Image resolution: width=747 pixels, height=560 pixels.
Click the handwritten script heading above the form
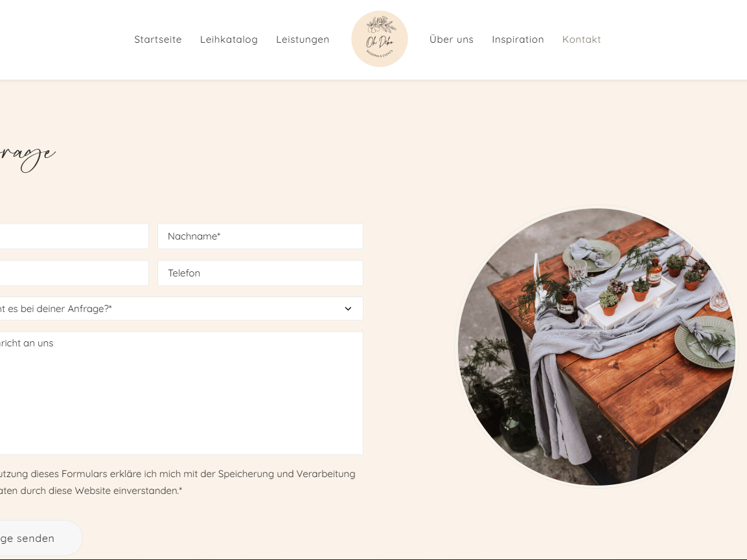point(28,157)
